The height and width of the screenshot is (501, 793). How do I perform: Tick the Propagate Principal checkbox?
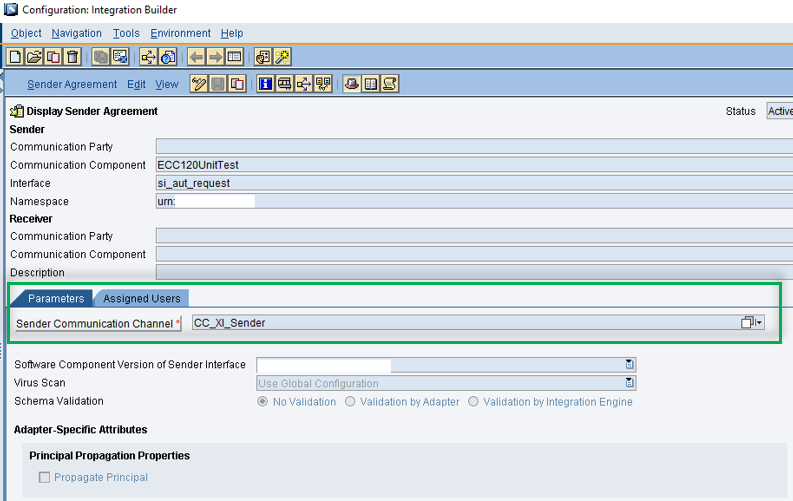click(45, 477)
